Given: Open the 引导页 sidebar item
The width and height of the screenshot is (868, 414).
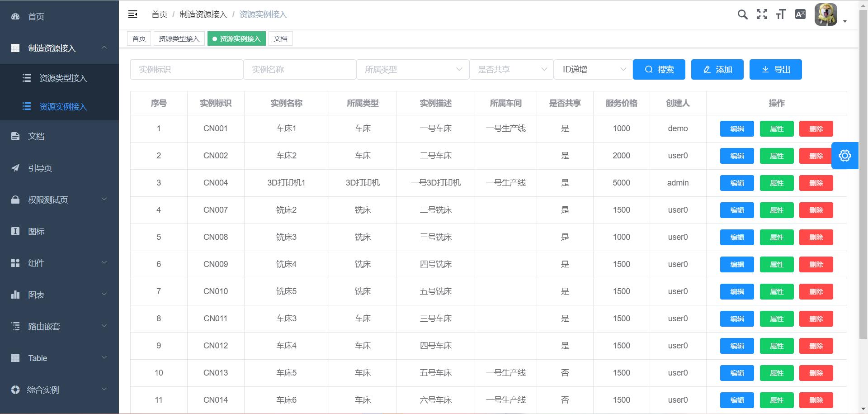Looking at the screenshot, I should coord(40,168).
